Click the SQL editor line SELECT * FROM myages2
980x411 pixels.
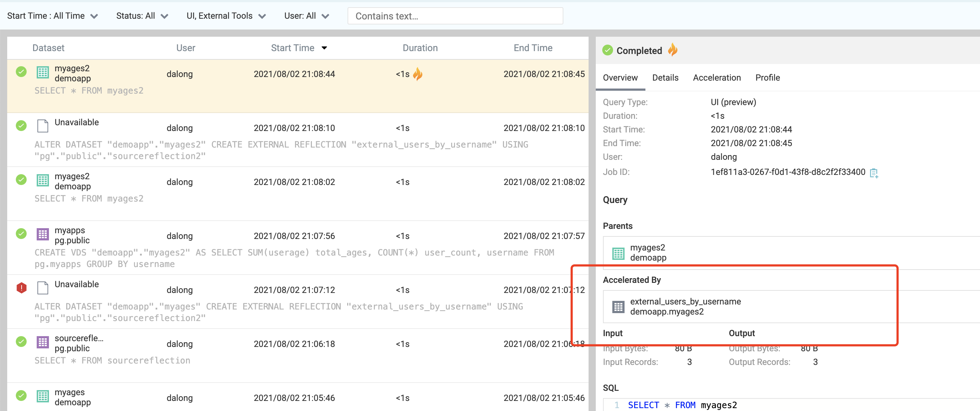682,405
